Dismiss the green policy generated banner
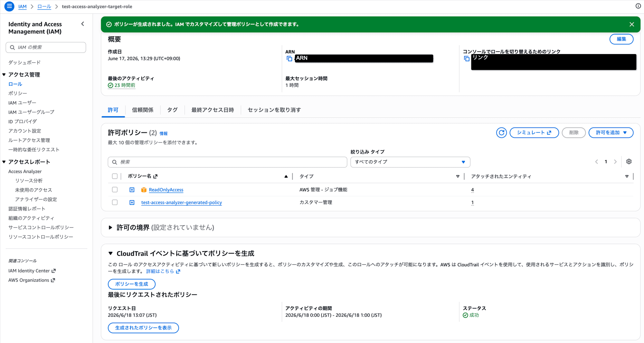Viewport: 644px width, 343px height. [x=632, y=24]
